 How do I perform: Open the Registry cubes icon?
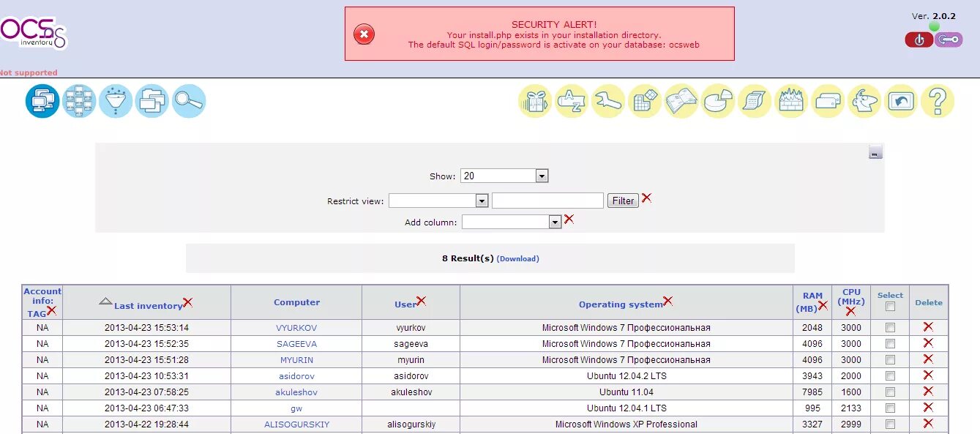[x=645, y=101]
